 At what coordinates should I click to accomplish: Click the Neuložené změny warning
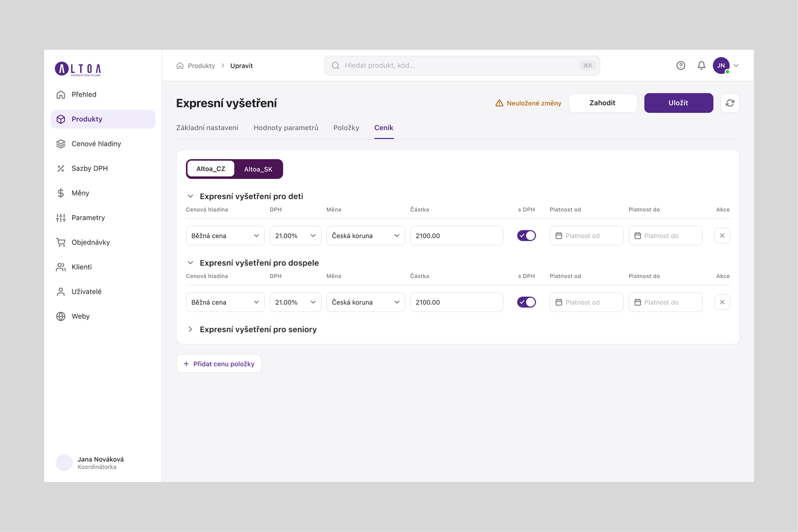click(x=528, y=103)
